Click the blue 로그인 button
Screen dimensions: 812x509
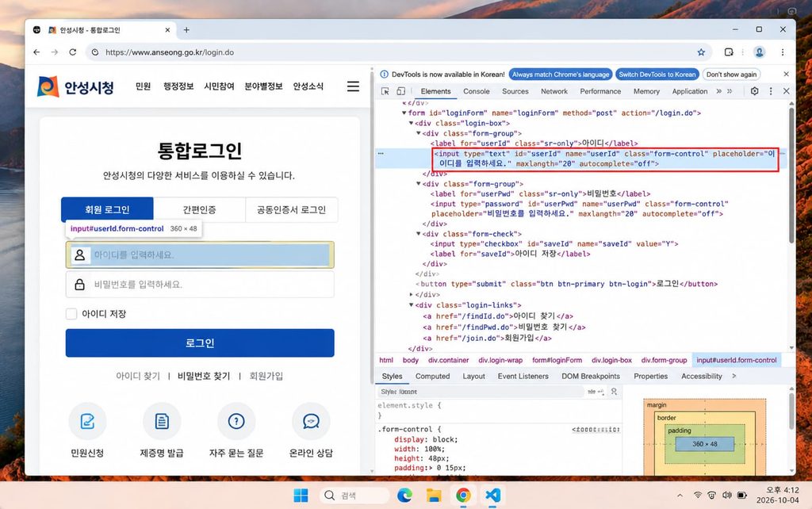pos(200,343)
